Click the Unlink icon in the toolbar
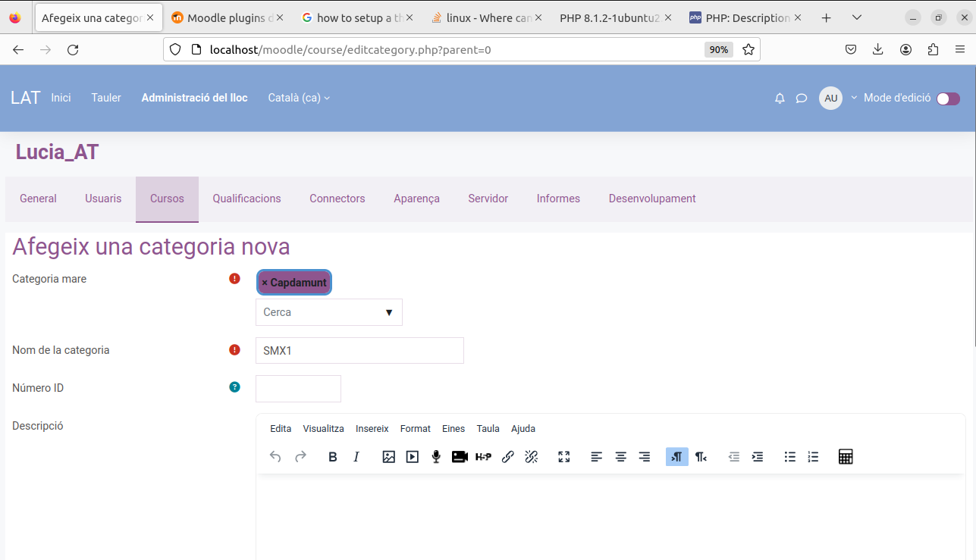The image size is (976, 560). (x=532, y=456)
